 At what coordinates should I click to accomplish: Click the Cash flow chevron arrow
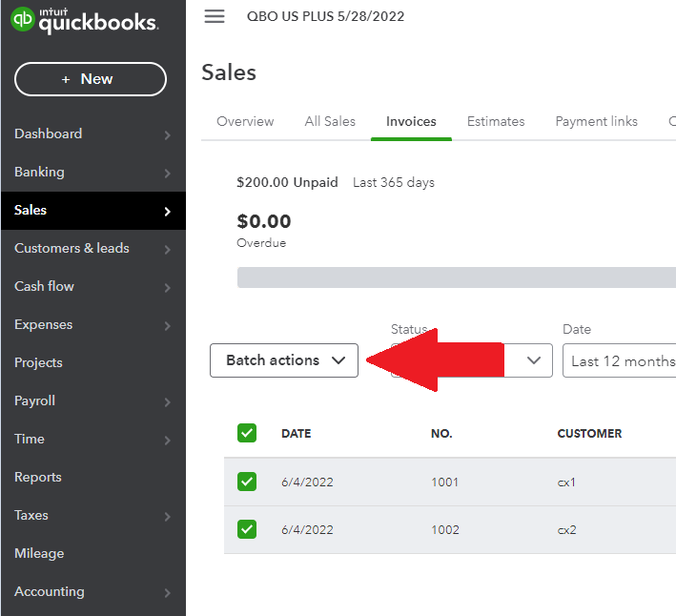(x=167, y=288)
